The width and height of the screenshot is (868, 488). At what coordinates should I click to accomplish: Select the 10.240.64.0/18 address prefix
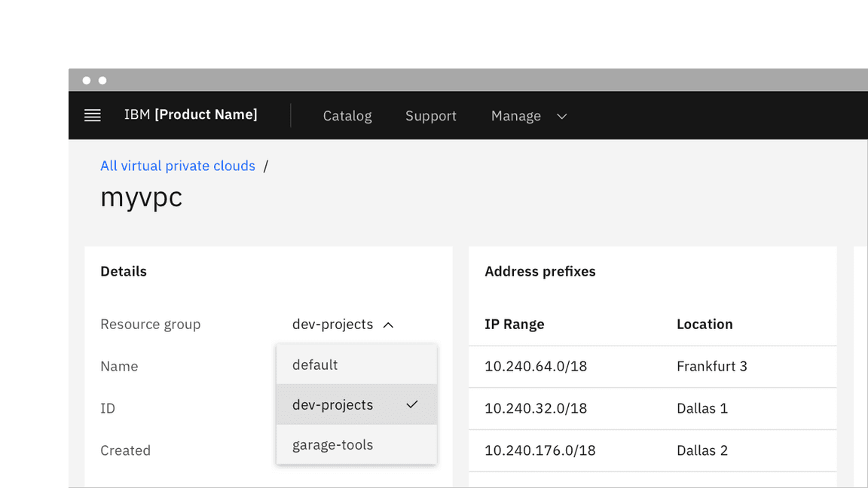536,367
